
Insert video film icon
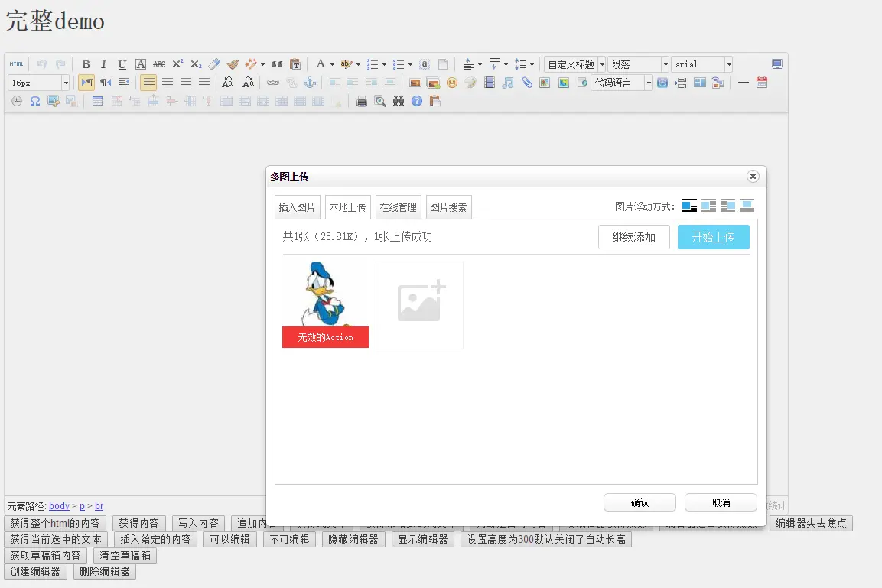point(490,83)
